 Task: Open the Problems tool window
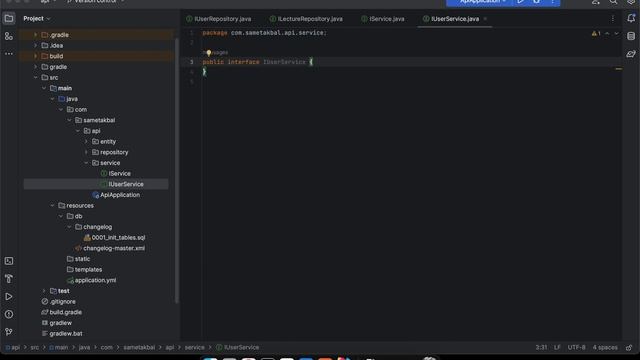pos(9,314)
